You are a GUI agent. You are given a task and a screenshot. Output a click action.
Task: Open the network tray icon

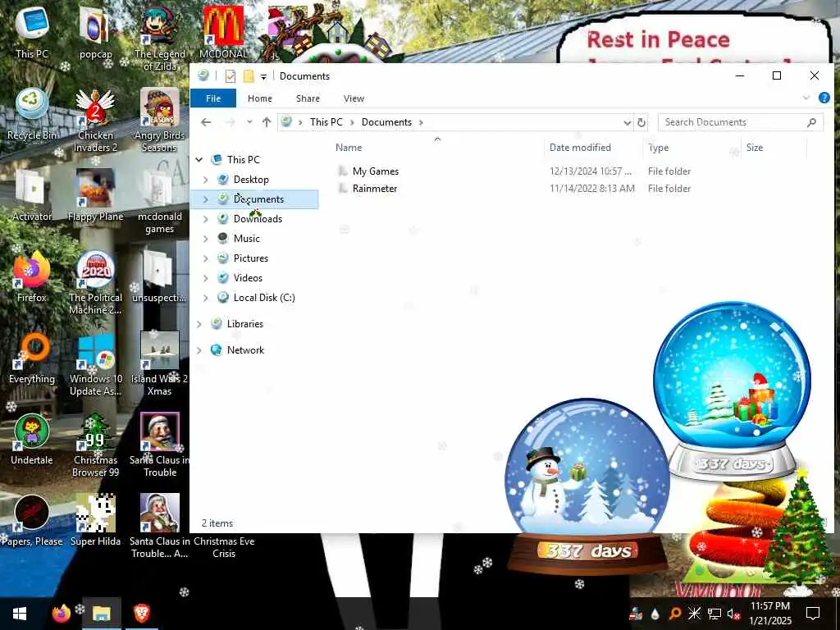pyautogui.click(x=714, y=614)
